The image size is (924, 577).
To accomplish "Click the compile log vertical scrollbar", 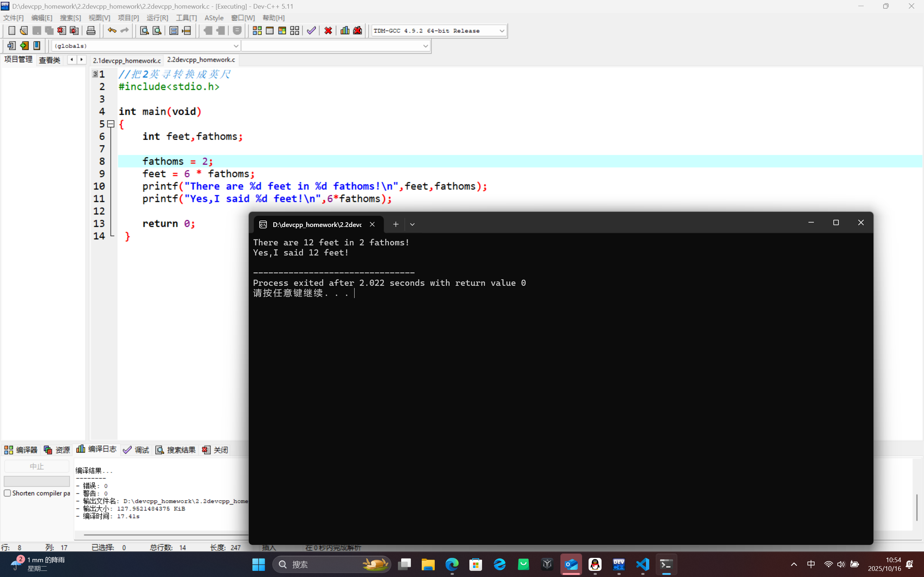I will click(916, 508).
